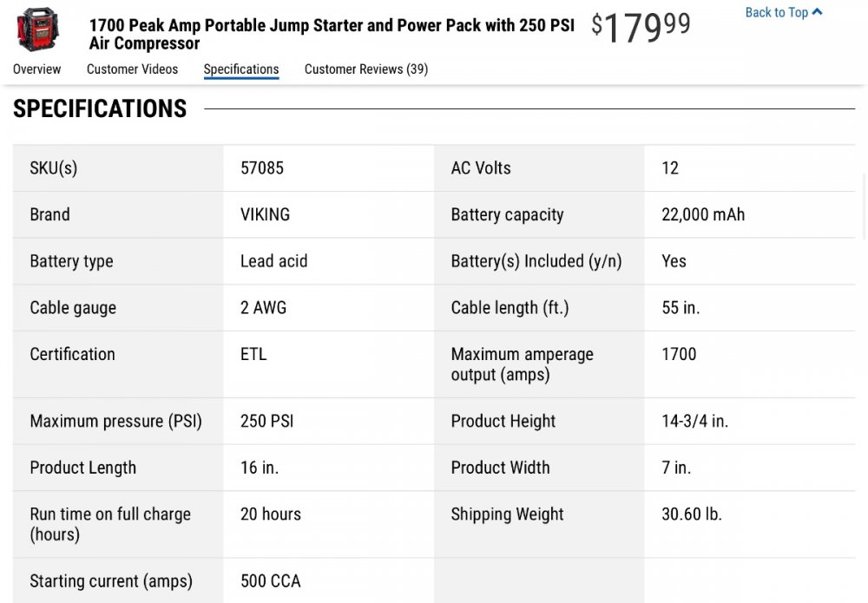868x603 pixels.
Task: Switch to the Customer Videos tab
Action: pyautogui.click(x=132, y=69)
